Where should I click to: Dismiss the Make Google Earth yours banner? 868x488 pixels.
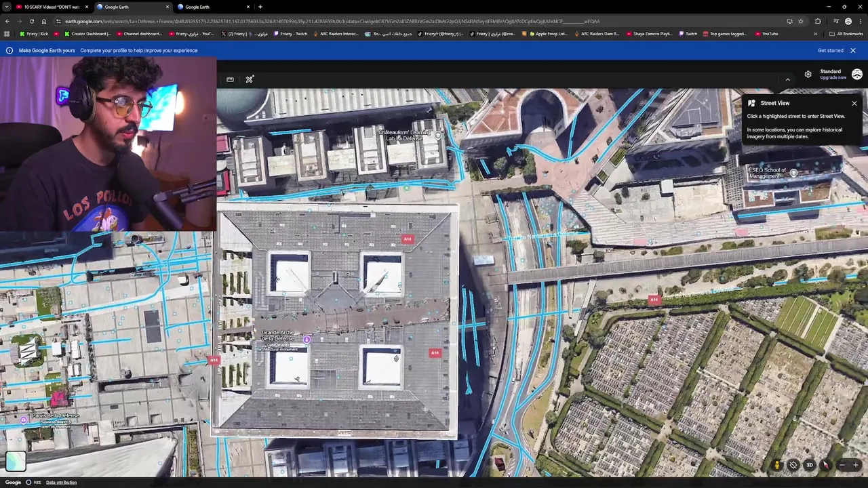[853, 50]
